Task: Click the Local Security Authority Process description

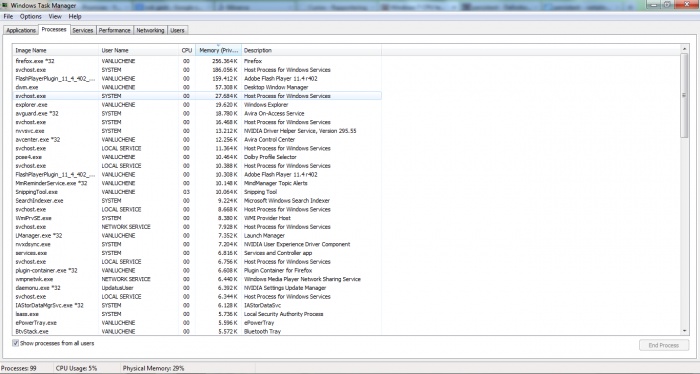Action: pyautogui.click(x=283, y=314)
